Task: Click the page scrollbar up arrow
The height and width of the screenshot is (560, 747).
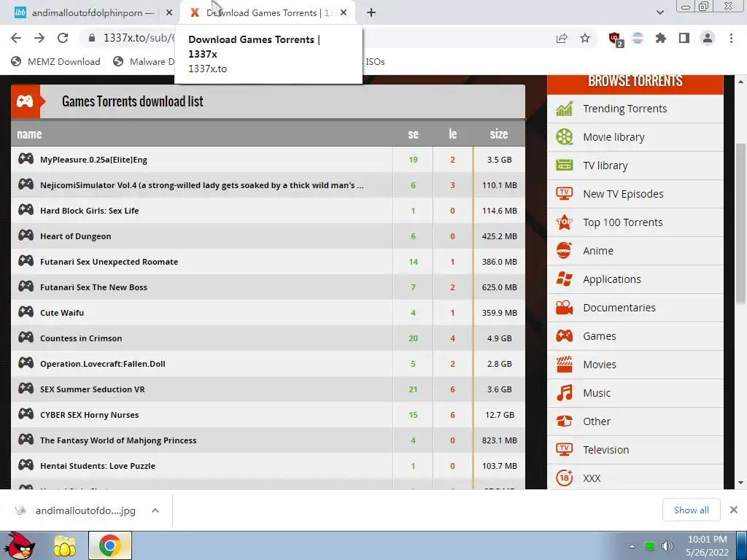Action: click(740, 82)
